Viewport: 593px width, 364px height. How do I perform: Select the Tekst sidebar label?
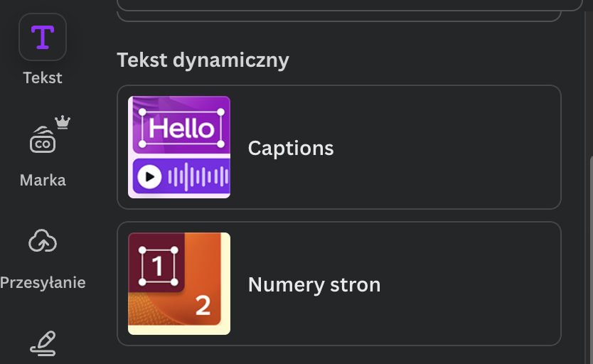click(43, 78)
